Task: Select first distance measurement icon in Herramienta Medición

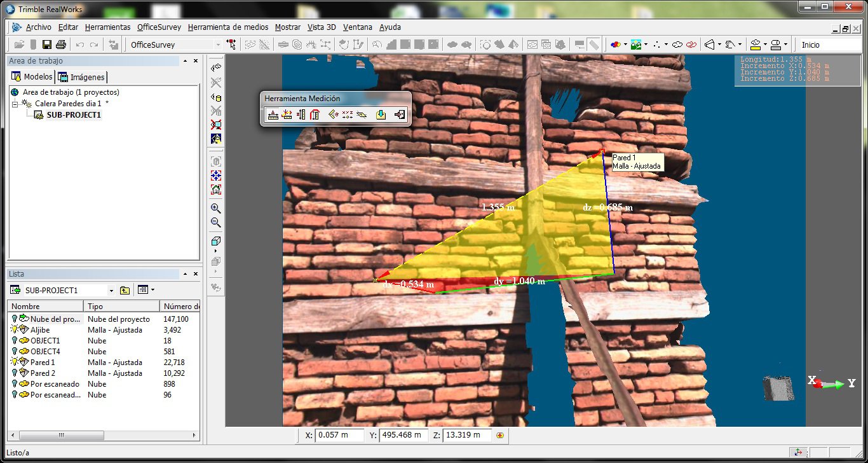Action: point(273,115)
